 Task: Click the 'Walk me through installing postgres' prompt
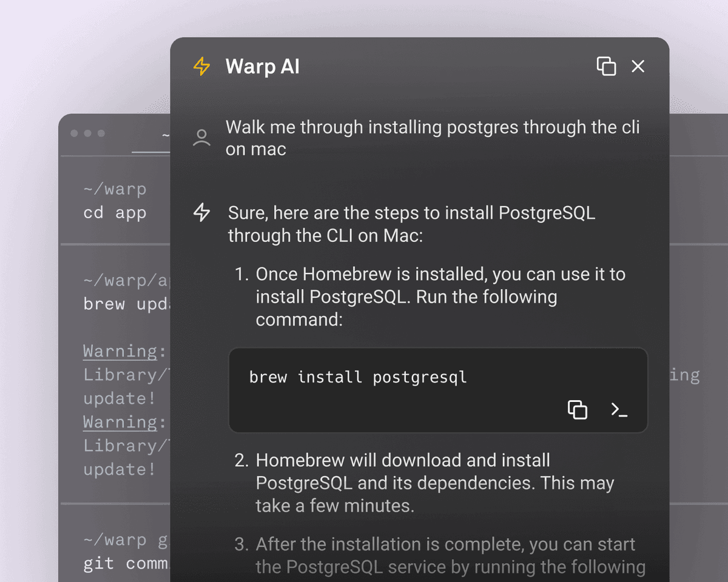click(x=432, y=138)
